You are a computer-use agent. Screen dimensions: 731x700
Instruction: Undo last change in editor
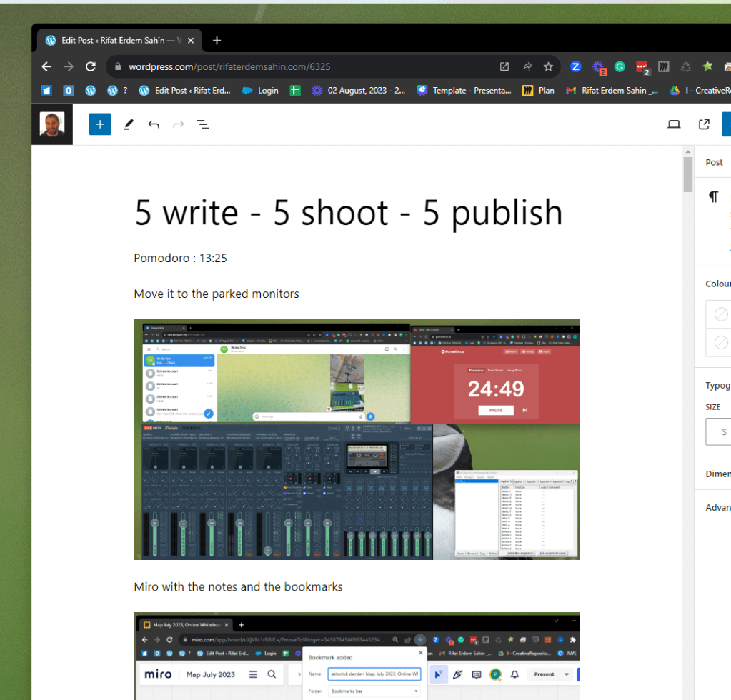pos(154,124)
